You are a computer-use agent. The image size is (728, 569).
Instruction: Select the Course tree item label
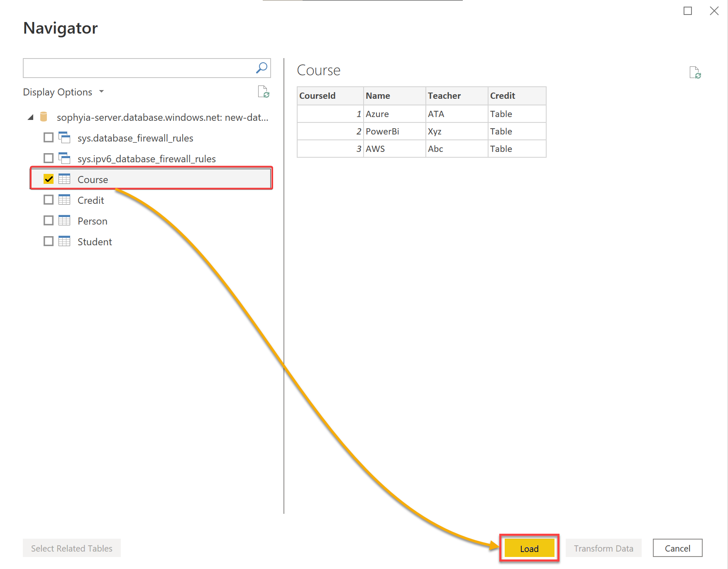click(93, 180)
